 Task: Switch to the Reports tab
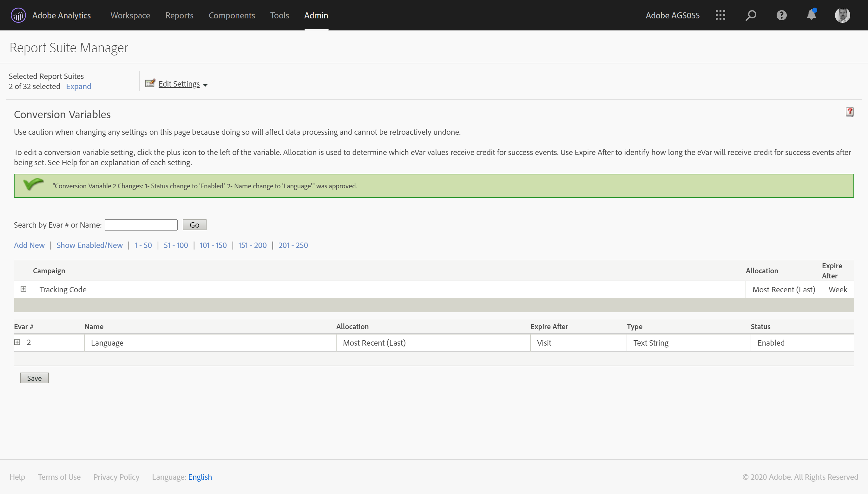click(x=179, y=15)
